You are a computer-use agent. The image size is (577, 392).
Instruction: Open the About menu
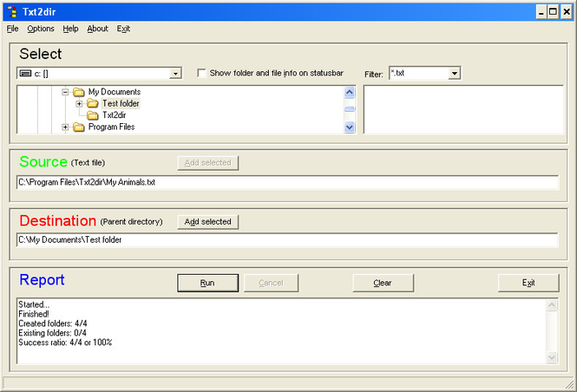97,29
